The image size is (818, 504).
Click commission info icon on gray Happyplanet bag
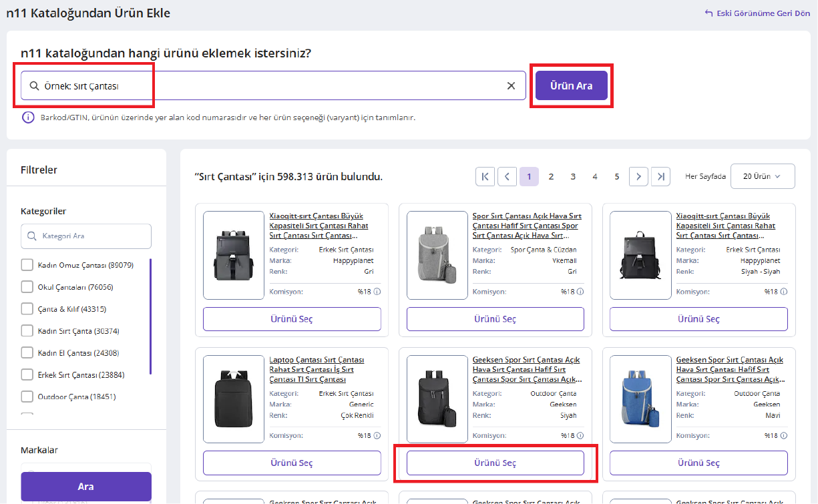(x=377, y=292)
